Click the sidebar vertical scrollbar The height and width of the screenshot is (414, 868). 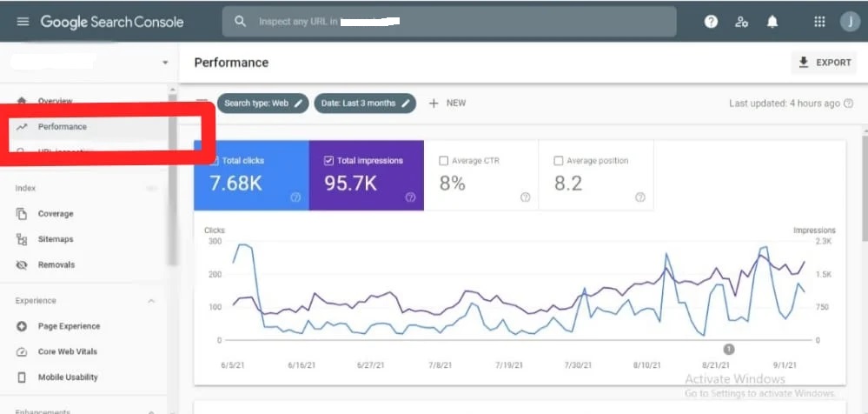pyautogui.click(x=172, y=180)
